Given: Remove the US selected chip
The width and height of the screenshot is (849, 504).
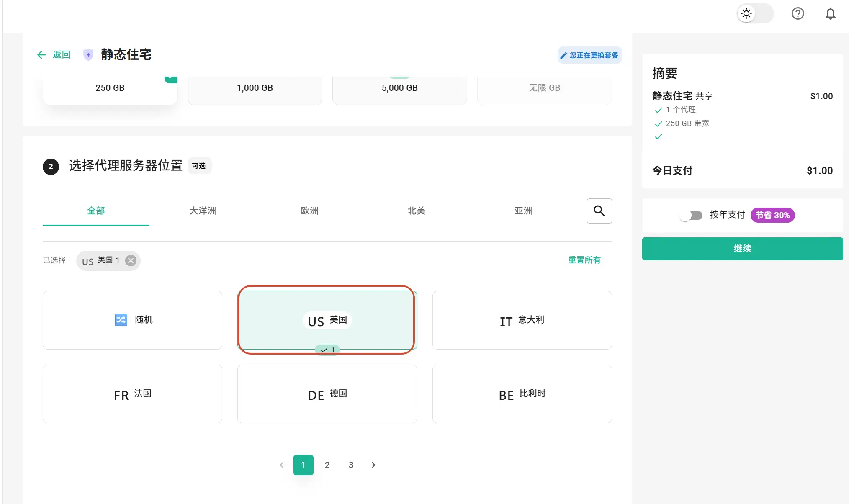Looking at the screenshot, I should [x=131, y=261].
